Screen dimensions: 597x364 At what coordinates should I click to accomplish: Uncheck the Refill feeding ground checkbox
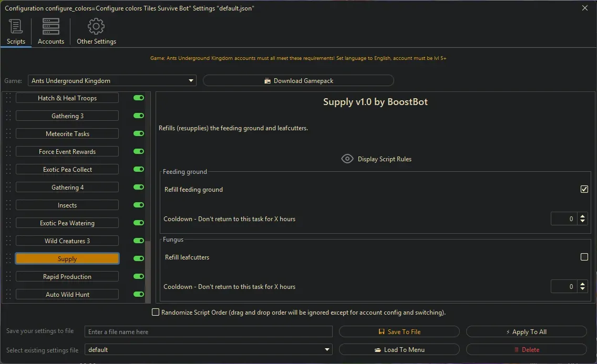coord(584,189)
